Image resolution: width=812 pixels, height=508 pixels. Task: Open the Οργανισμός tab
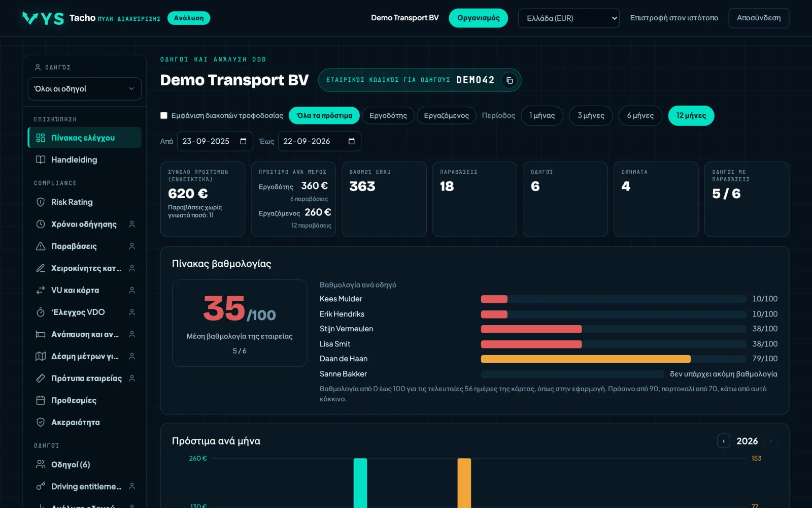tap(479, 18)
